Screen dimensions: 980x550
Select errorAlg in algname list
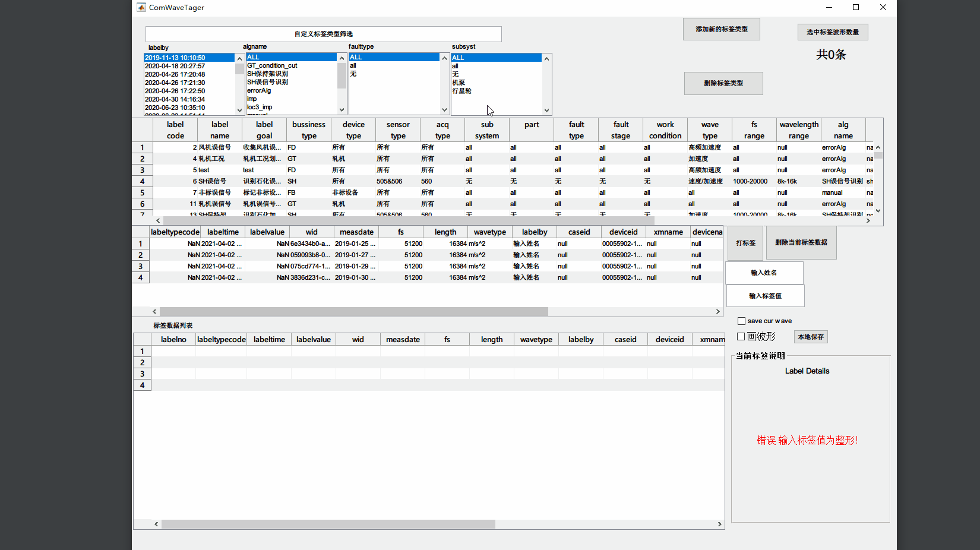click(292, 90)
